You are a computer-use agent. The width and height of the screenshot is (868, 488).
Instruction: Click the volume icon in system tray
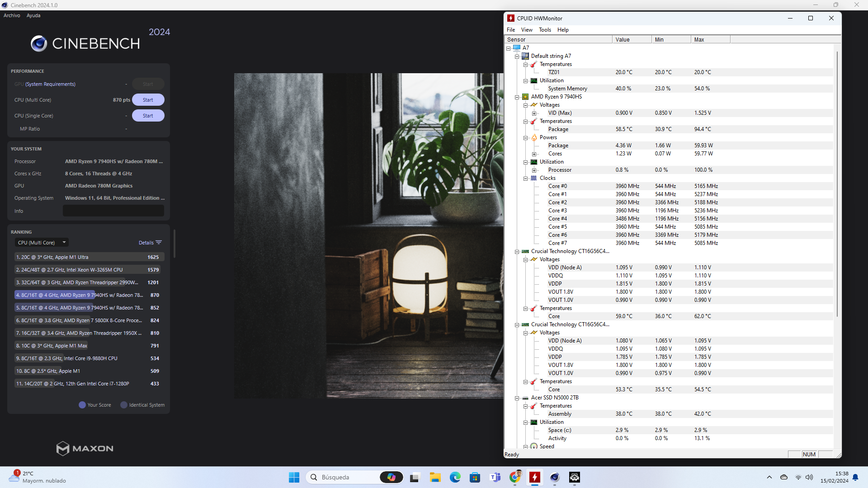[809, 477]
